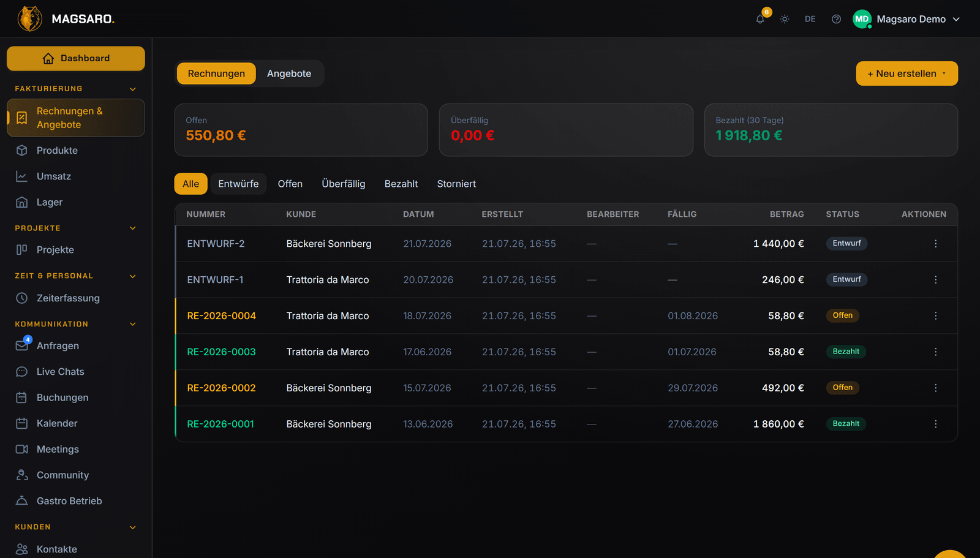Sort table by Nummer column header
980x558 pixels.
[x=206, y=214]
